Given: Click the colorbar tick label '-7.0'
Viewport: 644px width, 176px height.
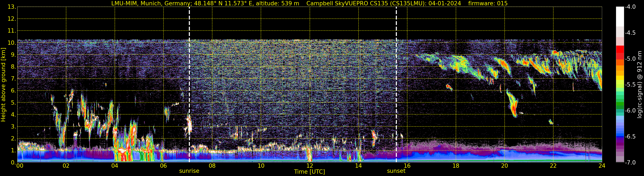Looking at the screenshot, I should tap(630, 163).
